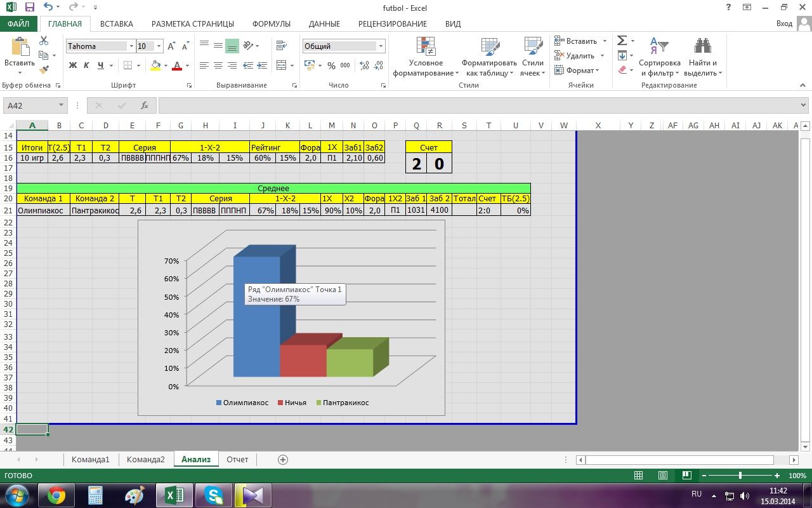Click the horizontal scrollbar at the bottom

(686, 460)
